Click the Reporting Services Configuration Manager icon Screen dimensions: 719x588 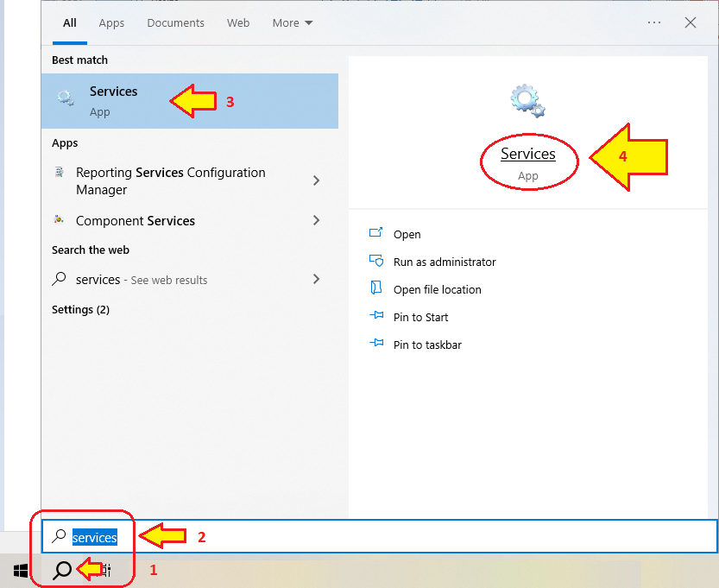click(x=60, y=172)
